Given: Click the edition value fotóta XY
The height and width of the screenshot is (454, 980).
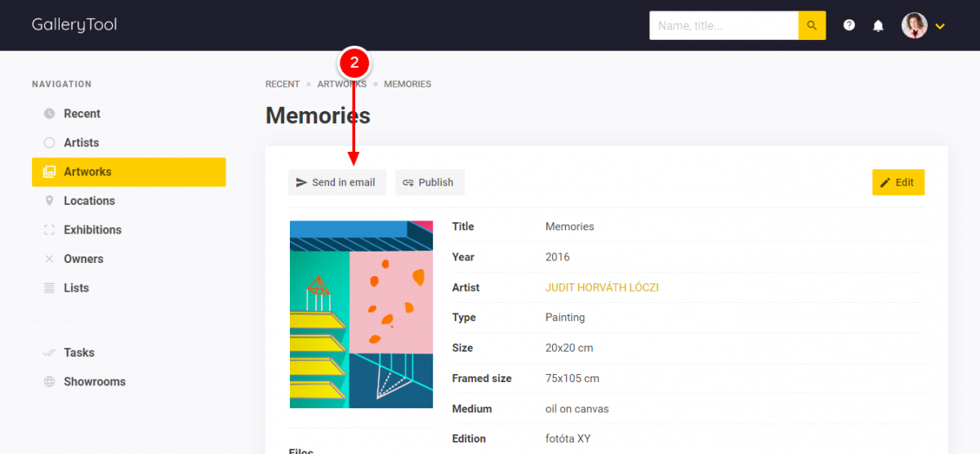Looking at the screenshot, I should click(568, 438).
